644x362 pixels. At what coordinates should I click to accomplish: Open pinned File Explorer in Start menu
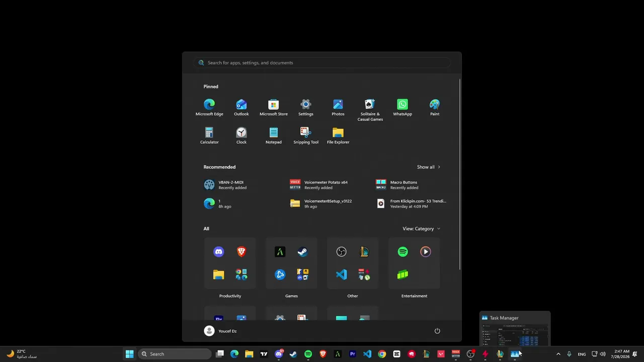pos(338,136)
